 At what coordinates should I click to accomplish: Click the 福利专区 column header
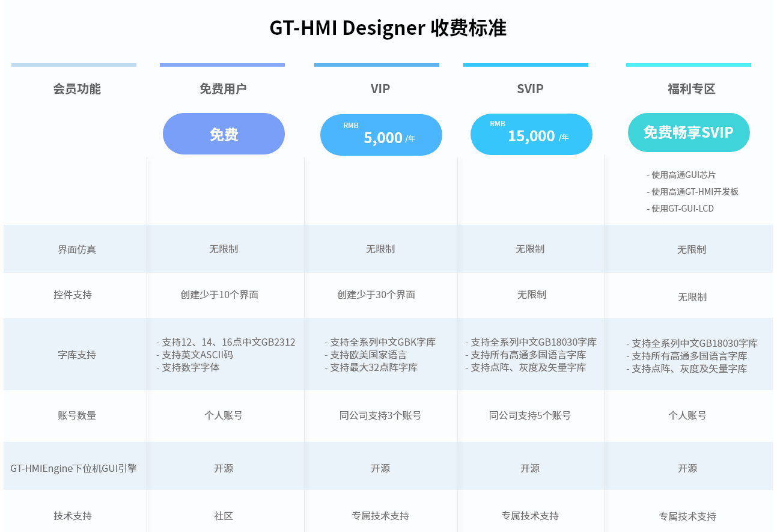point(691,89)
